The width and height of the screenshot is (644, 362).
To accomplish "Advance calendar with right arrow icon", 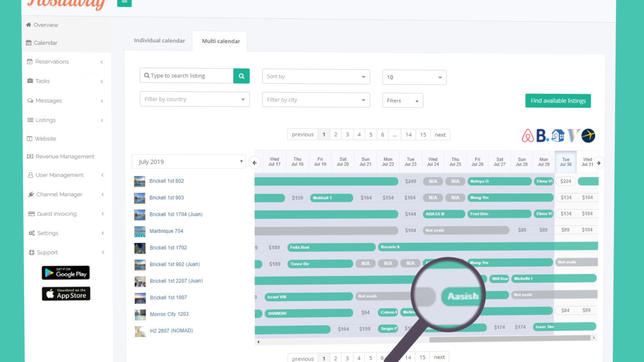I will point(598,163).
